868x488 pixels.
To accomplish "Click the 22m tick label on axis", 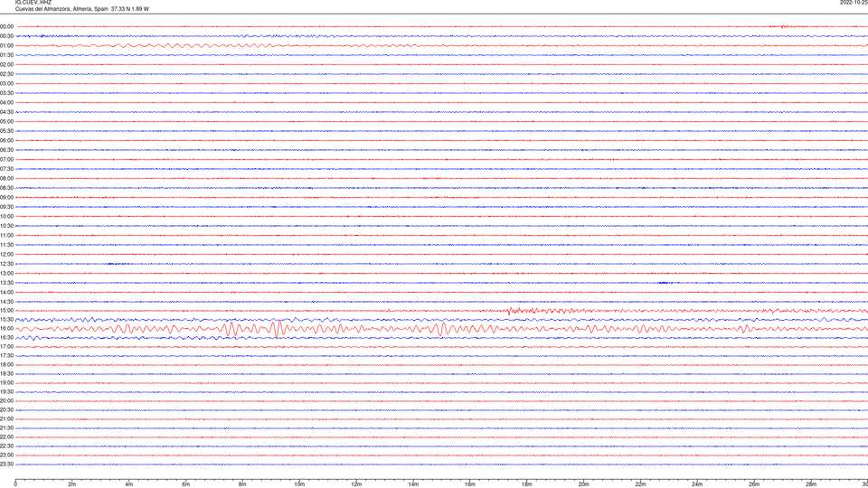I will tap(640, 484).
